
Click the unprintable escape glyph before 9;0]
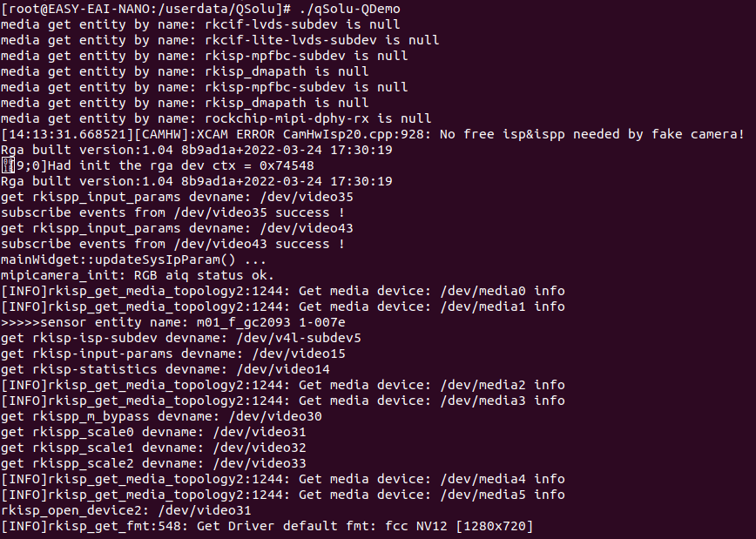(x=6, y=165)
